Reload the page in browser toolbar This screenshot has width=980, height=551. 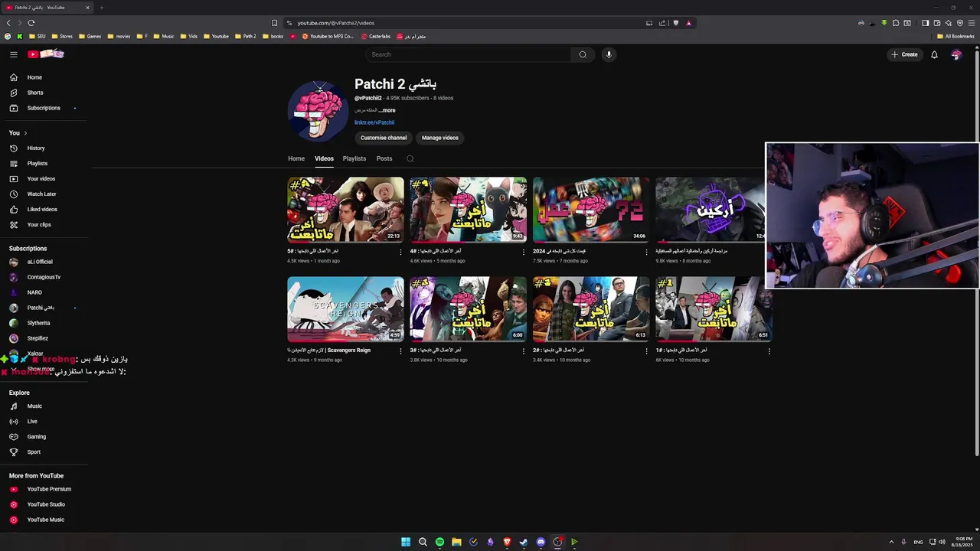coord(31,23)
